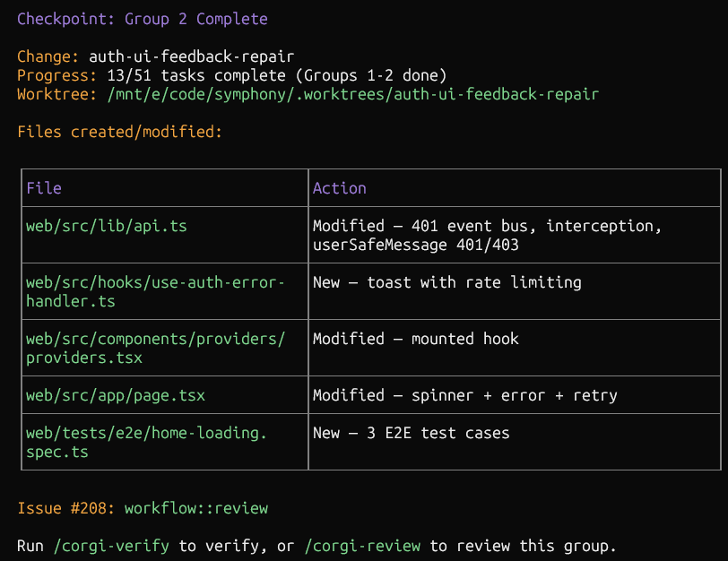This screenshot has height=561, width=728.
Task: Click the "Checkpoint: Group 2 Complete" heading
Action: point(142,19)
